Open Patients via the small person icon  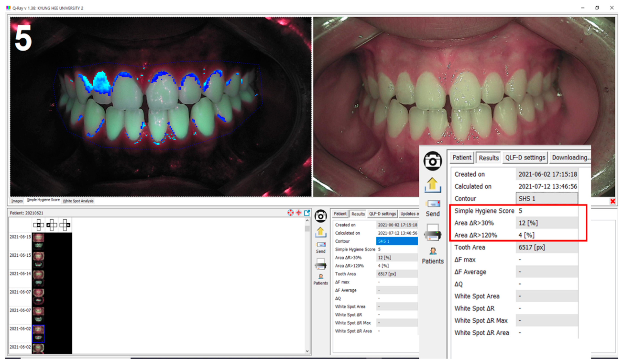click(x=320, y=276)
